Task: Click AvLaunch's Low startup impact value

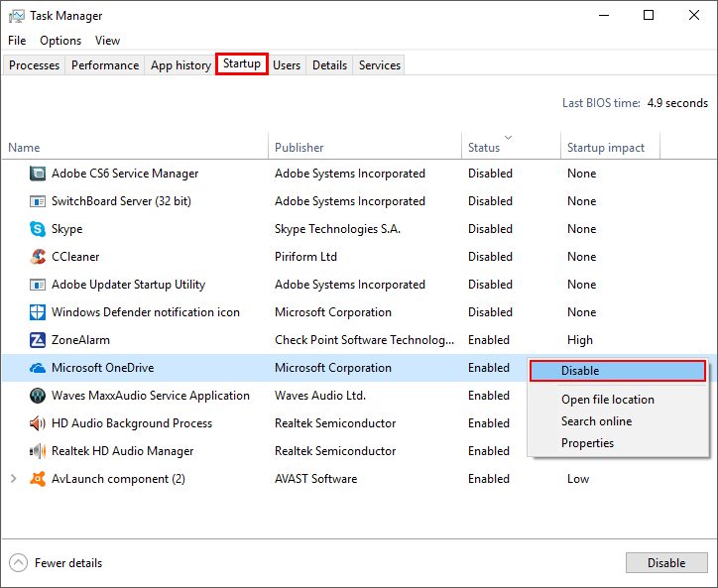Action: point(578,479)
